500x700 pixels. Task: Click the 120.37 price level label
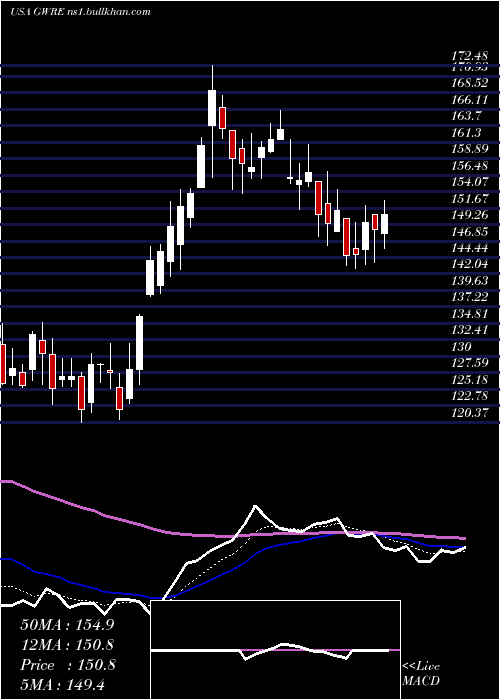pos(470,413)
